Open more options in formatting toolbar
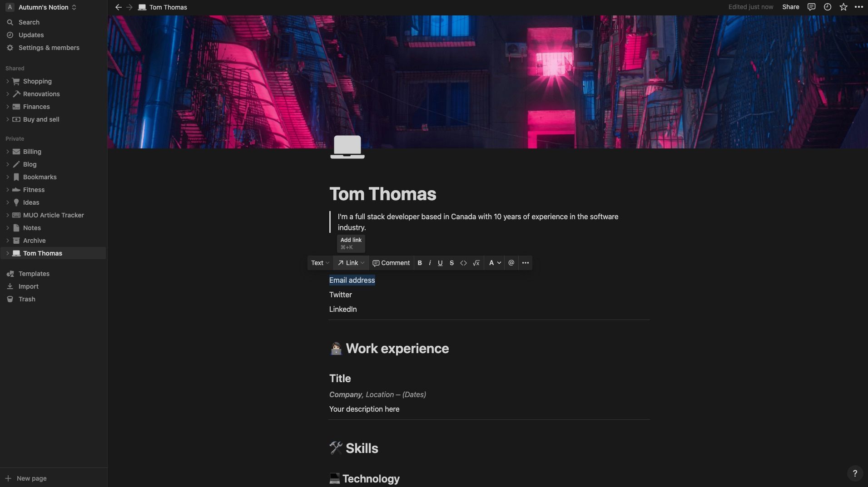Viewport: 868px width, 487px height. pos(526,263)
